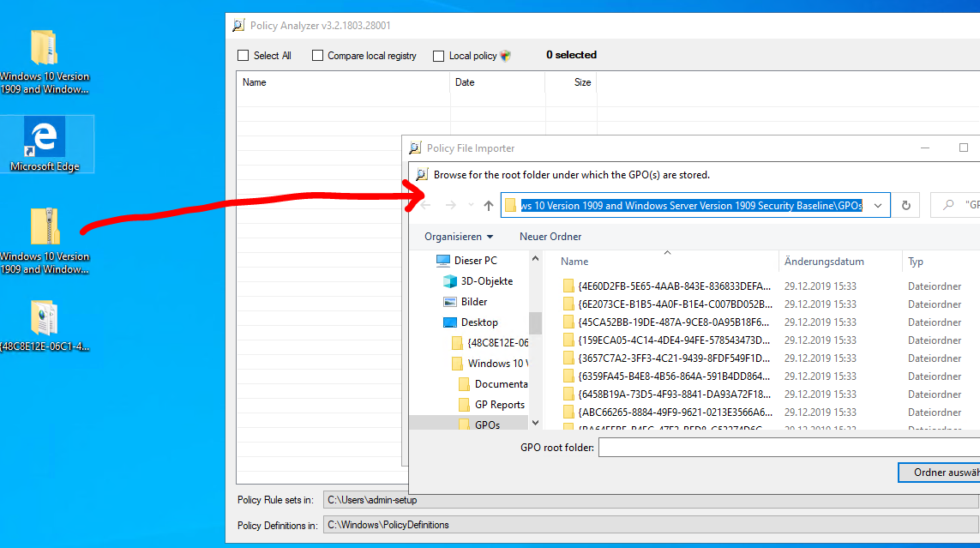Screen dimensions: 980x548
Task: Click the folder icon in address bar
Action: [511, 205]
